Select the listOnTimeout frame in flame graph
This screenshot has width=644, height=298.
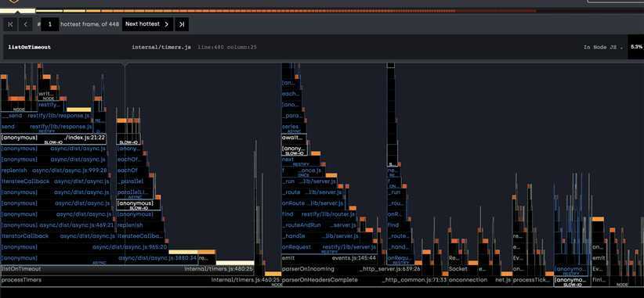point(127,269)
